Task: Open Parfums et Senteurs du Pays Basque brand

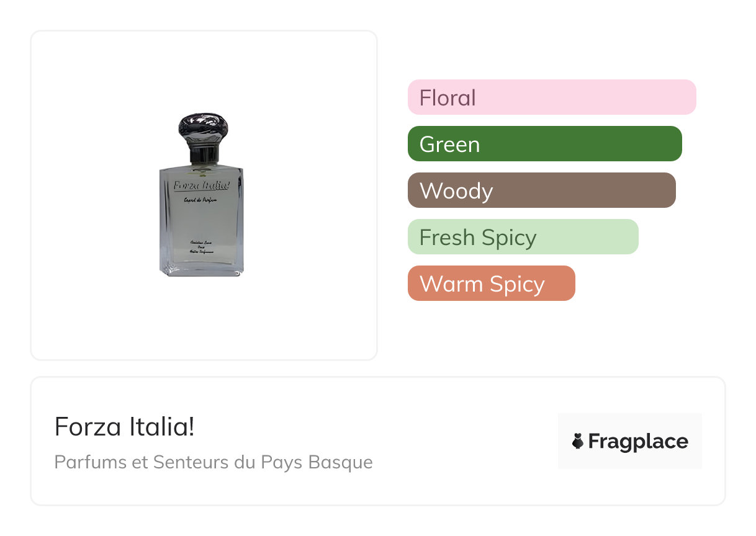Action: [214, 462]
